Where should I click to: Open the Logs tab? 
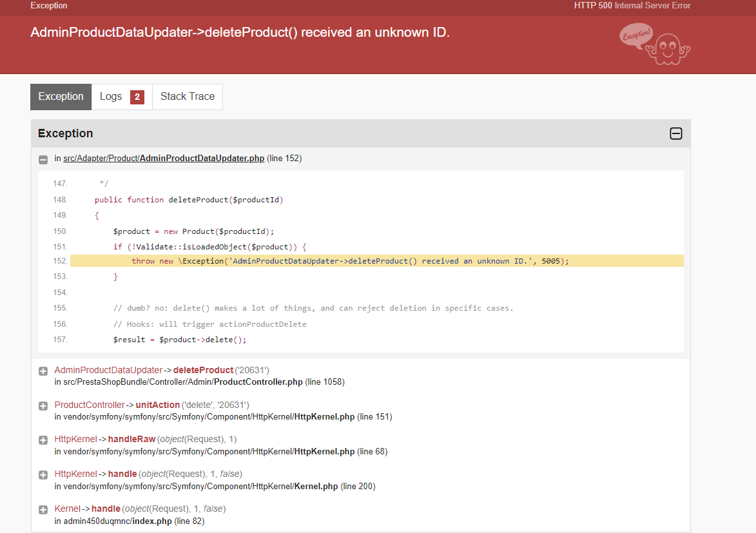coord(122,97)
